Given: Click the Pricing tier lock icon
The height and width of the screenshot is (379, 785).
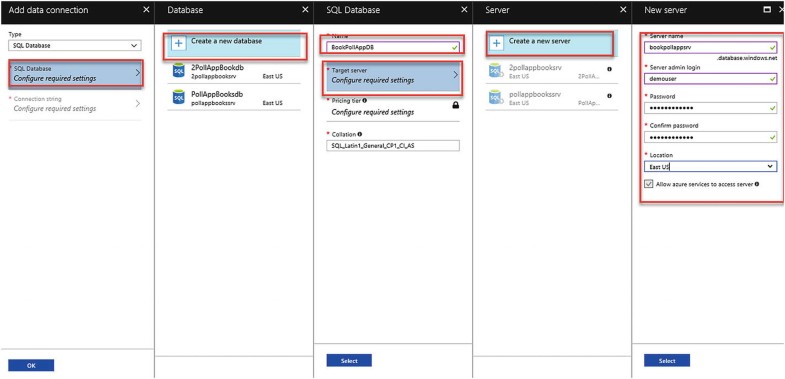Looking at the screenshot, I should click(x=456, y=105).
